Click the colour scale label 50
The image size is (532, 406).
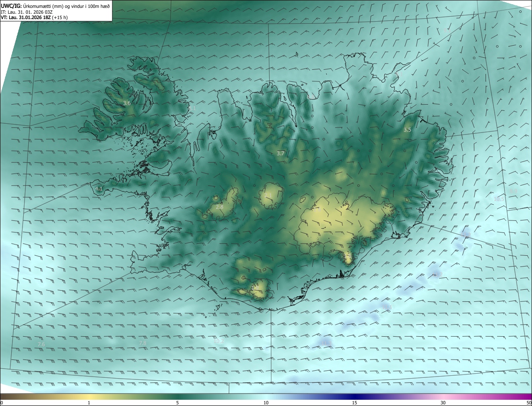tap(529, 403)
